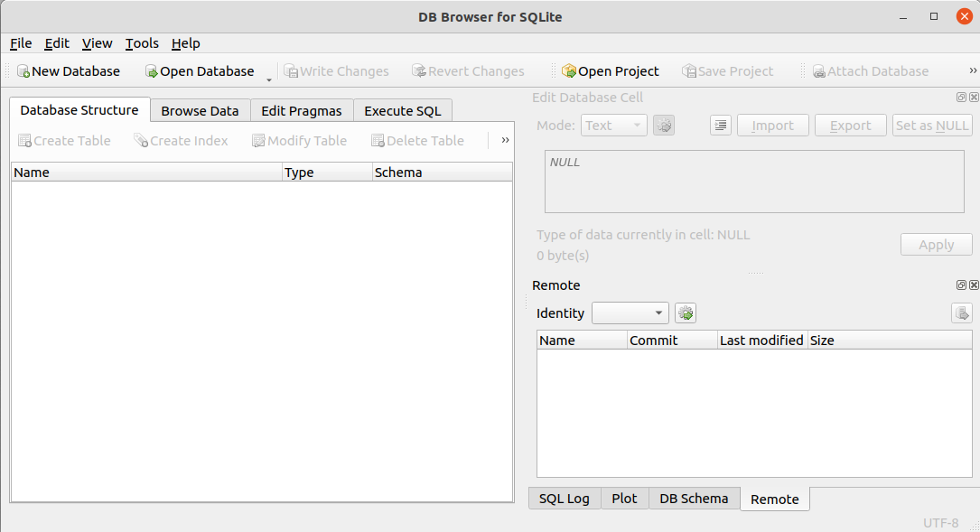980x532 pixels.
Task: Click the UTF-8 encoding in status bar
Action: (x=940, y=523)
